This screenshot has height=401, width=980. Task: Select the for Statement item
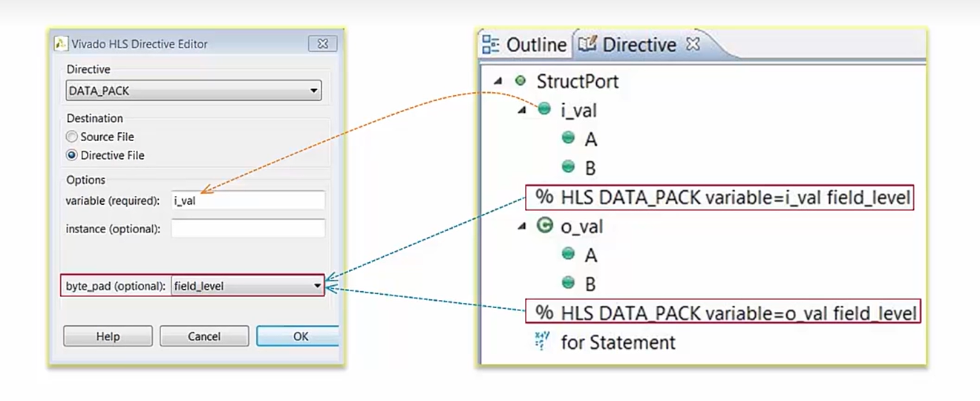tap(618, 342)
